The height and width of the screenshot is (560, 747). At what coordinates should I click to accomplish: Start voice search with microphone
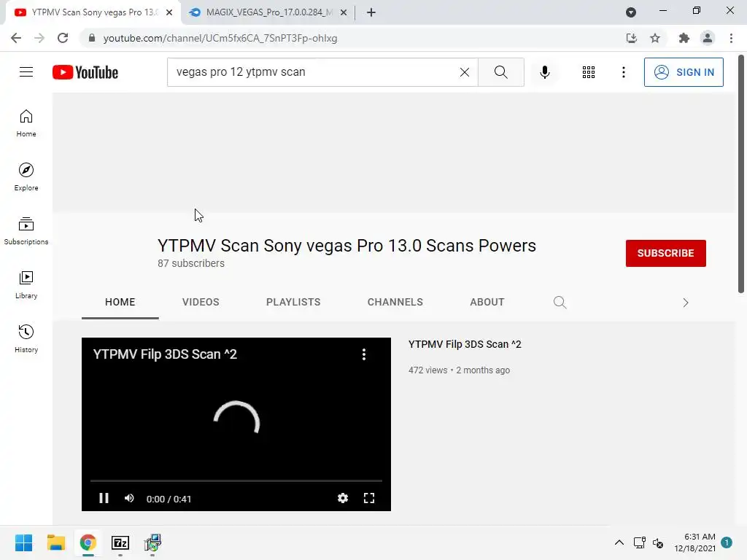point(544,72)
